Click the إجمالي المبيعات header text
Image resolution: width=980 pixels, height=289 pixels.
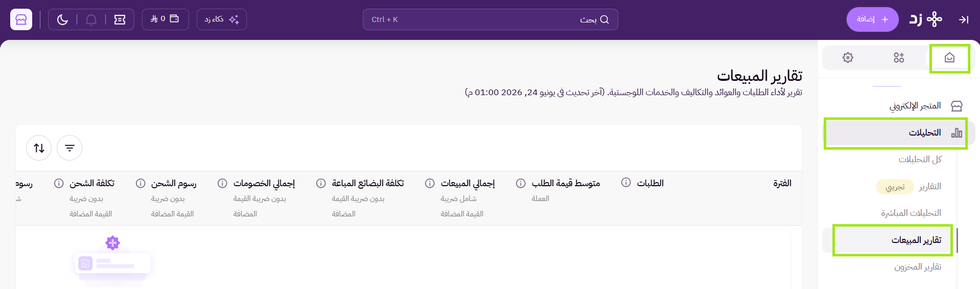[468, 183]
